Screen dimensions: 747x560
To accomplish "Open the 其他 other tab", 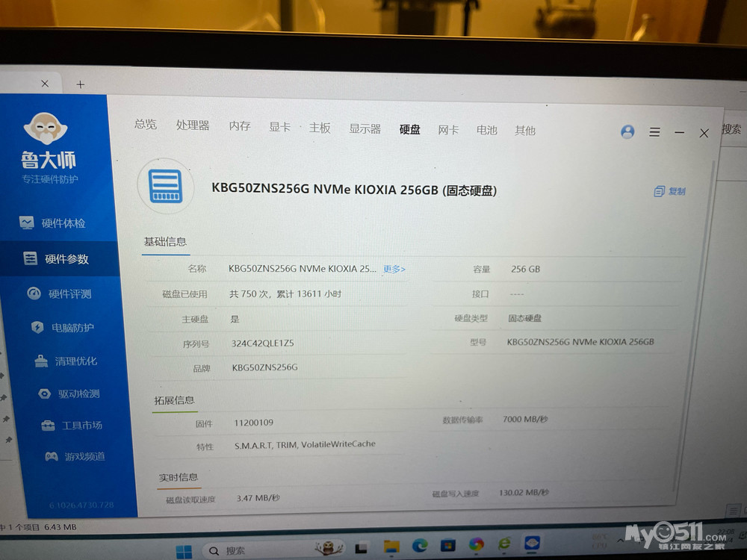I will tap(525, 131).
